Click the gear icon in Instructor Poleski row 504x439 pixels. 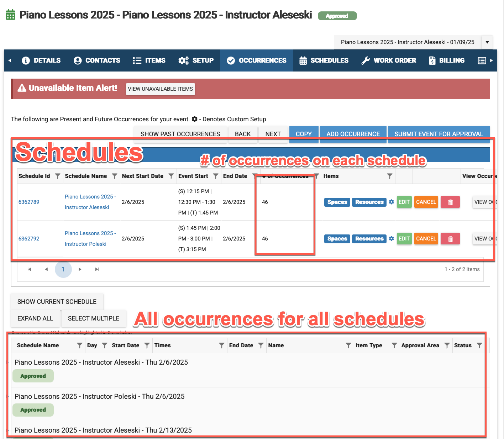[391, 239]
